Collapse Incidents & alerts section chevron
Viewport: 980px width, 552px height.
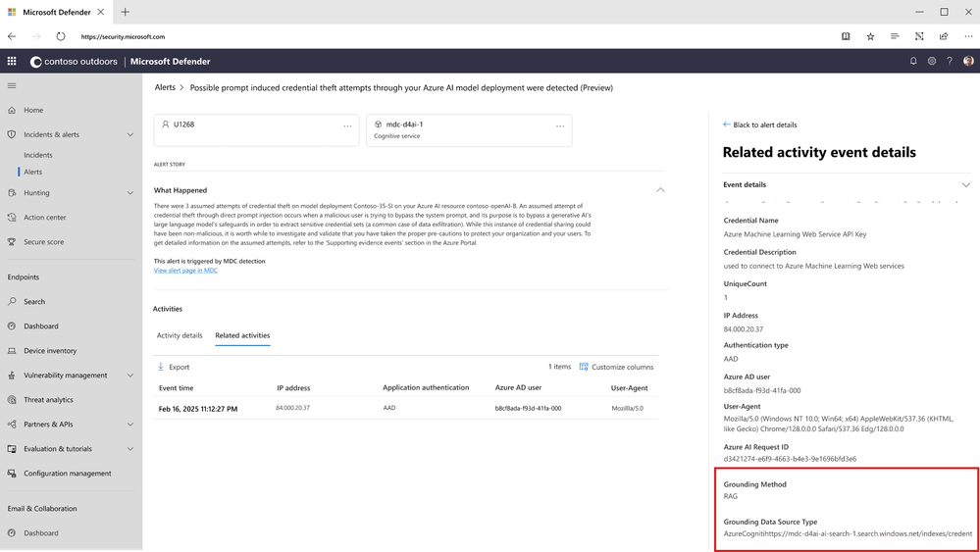point(130,134)
